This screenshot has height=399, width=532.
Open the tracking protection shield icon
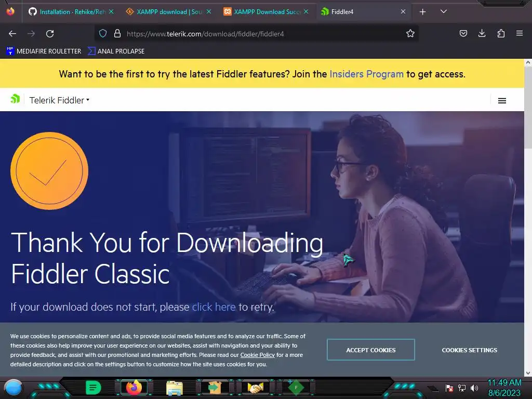(103, 34)
